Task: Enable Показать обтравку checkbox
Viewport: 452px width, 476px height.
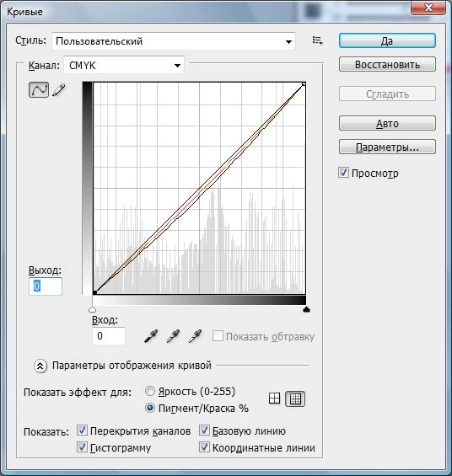Action: pos(218,336)
